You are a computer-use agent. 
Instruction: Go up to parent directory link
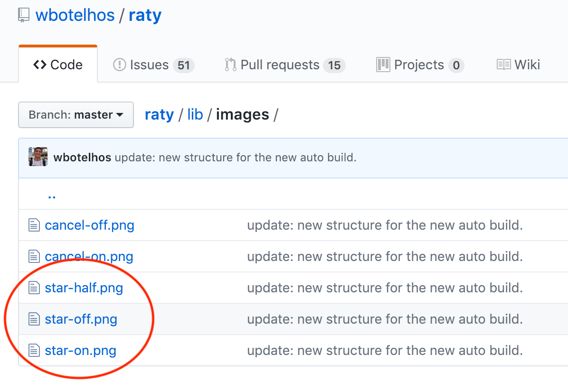pyautogui.click(x=52, y=195)
